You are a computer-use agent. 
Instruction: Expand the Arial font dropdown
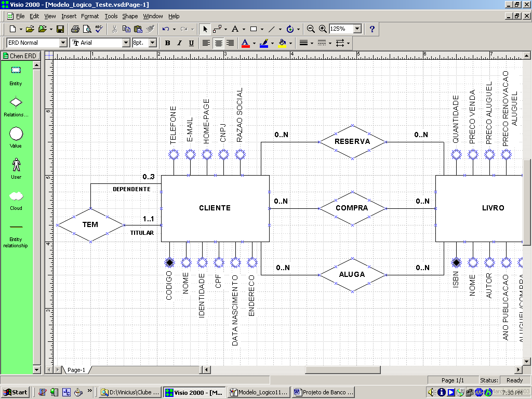(x=126, y=43)
